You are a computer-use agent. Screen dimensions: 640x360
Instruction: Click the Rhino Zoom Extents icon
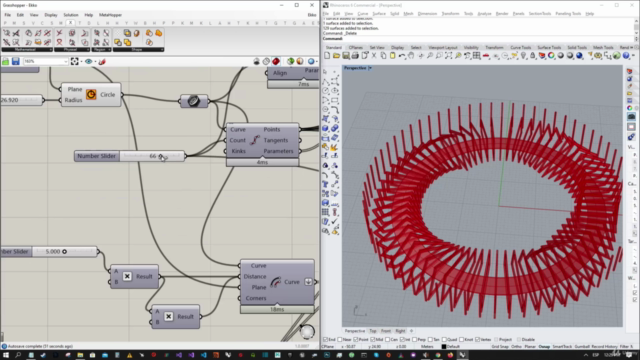coord(448,56)
